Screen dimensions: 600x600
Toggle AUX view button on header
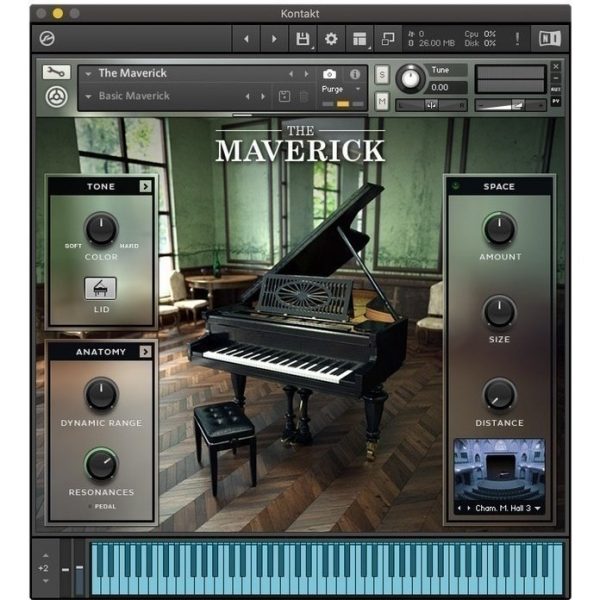tap(556, 90)
